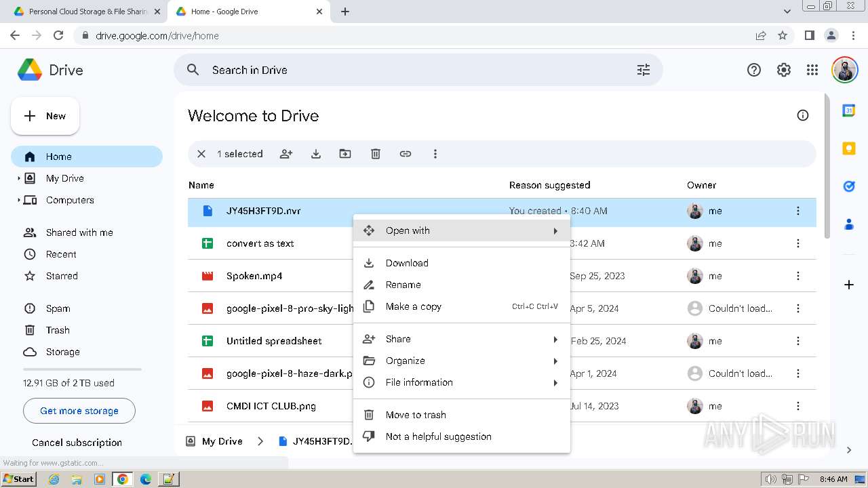Switch to Personal Cloud Storage browser tab
Screen dimensions: 868x488
pos(87,12)
